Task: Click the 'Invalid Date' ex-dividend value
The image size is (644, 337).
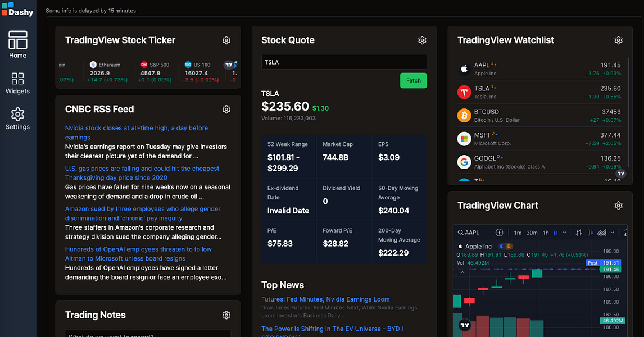Action: pyautogui.click(x=288, y=211)
